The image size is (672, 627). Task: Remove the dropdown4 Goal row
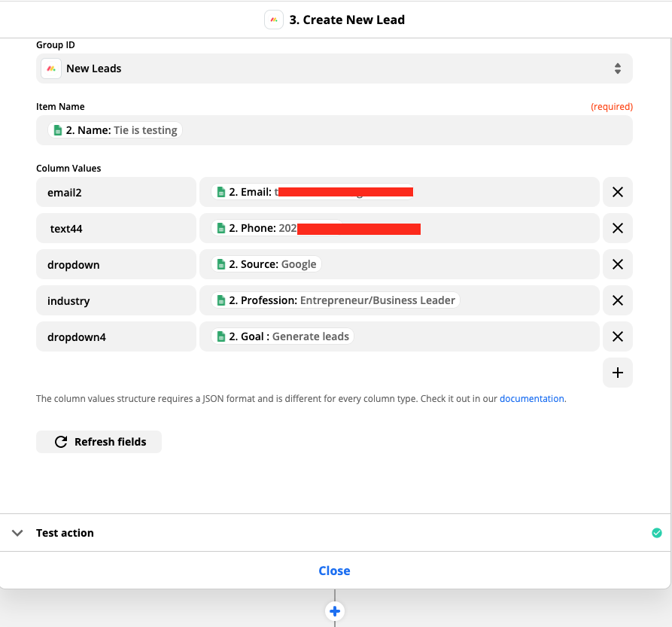(x=617, y=336)
